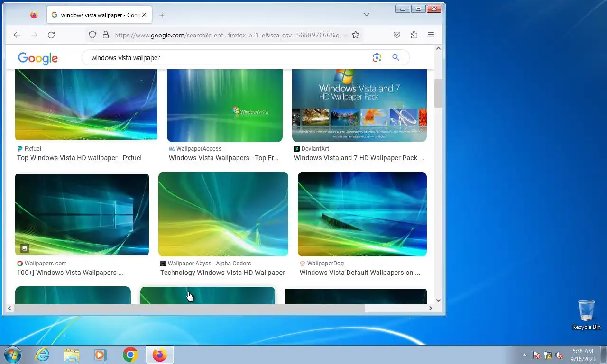Click the WallpaperAccess source label
Viewport: 607px width, 364px height.
[x=199, y=149]
